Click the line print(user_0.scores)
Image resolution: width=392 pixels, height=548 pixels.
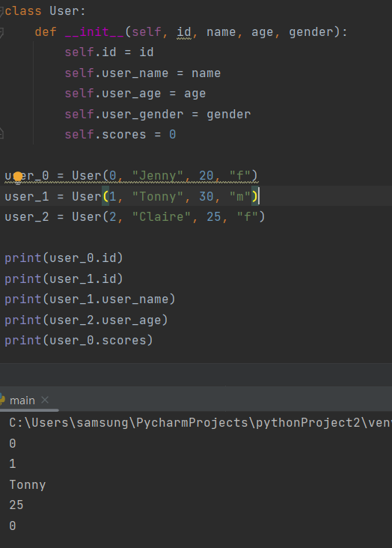pos(79,341)
